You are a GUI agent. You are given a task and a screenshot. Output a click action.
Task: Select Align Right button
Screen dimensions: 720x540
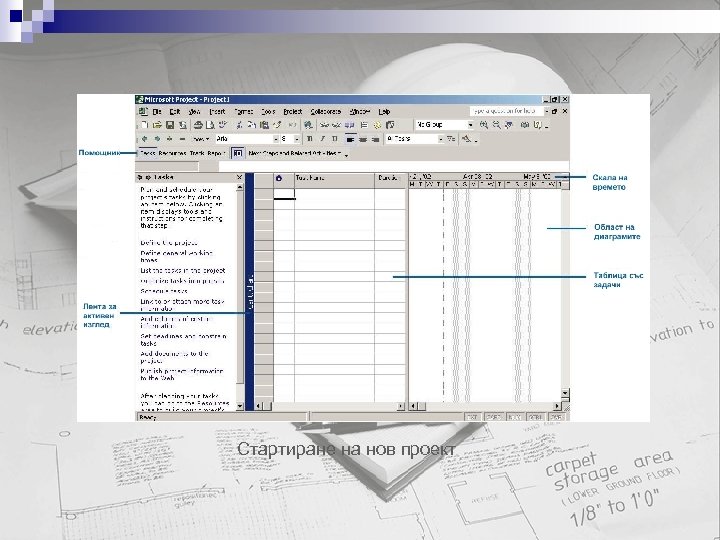(375, 139)
